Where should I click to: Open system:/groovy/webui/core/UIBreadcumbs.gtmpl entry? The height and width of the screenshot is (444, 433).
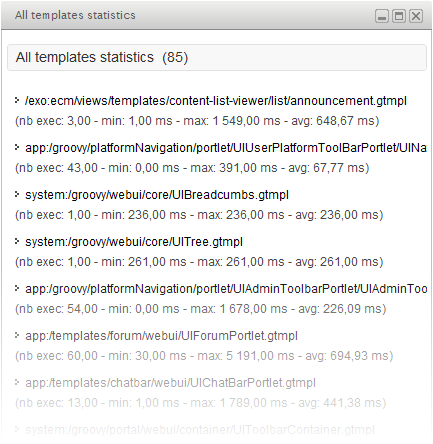click(x=157, y=195)
